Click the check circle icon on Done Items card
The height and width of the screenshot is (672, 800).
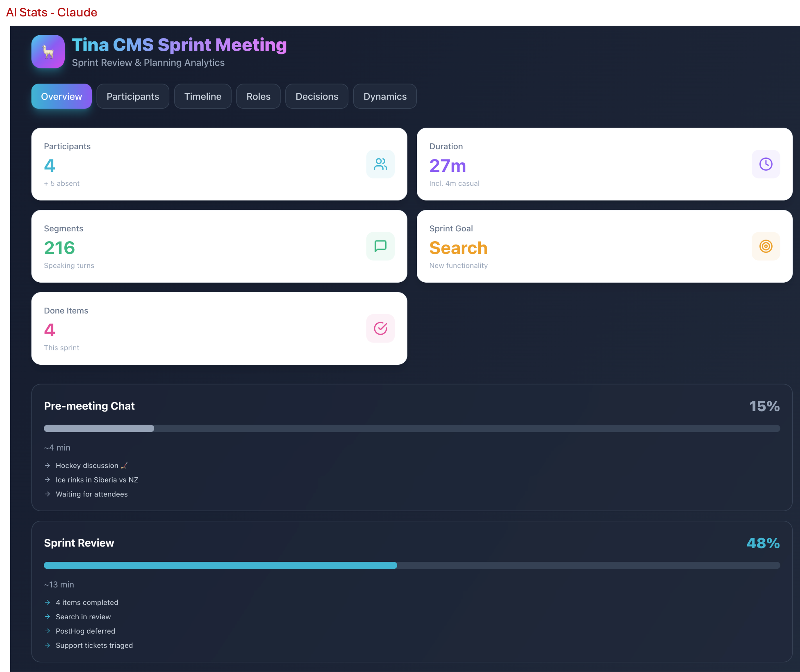point(380,328)
